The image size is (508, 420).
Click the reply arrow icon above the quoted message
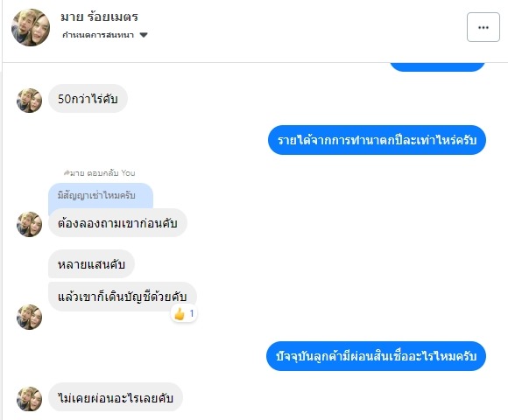pyautogui.click(x=67, y=172)
